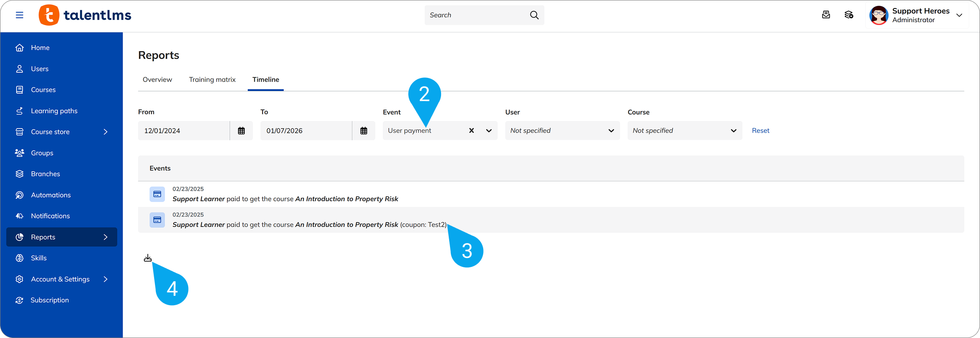Viewport: 980px width, 338px height.
Task: Click the search magnifier icon
Action: point(534,15)
